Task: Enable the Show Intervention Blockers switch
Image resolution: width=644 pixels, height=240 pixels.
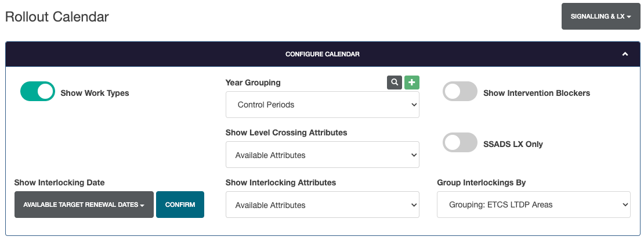Action: tap(460, 92)
